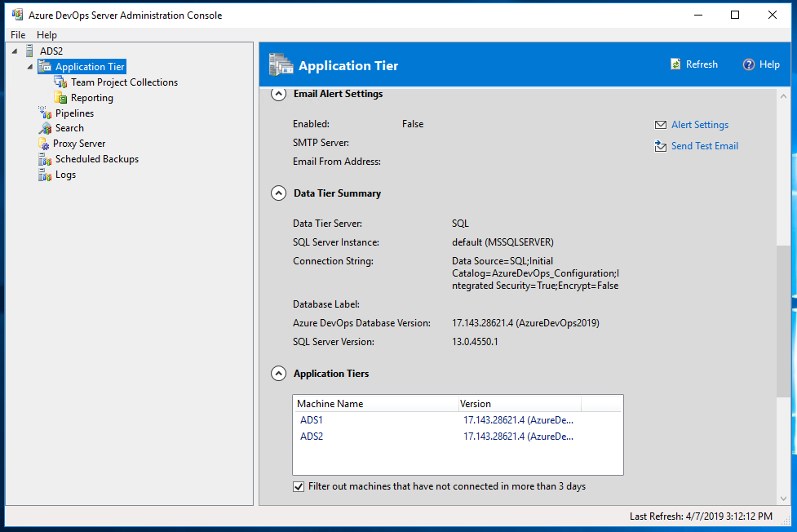Click the Send Test Email icon
This screenshot has width=797, height=532.
point(660,146)
